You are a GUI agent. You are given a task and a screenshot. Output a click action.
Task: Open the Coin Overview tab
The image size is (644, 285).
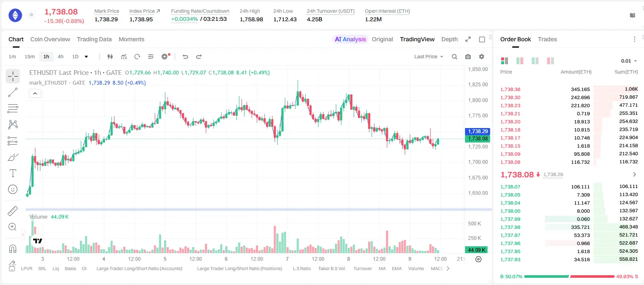click(50, 39)
